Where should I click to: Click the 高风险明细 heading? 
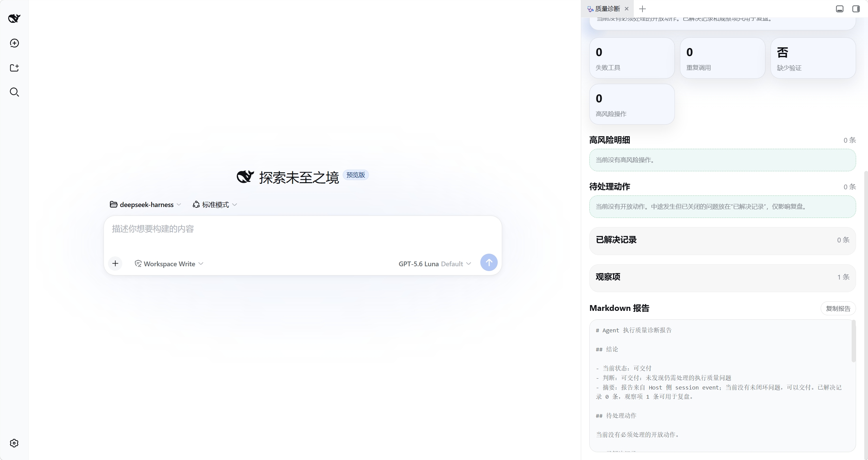click(x=609, y=140)
